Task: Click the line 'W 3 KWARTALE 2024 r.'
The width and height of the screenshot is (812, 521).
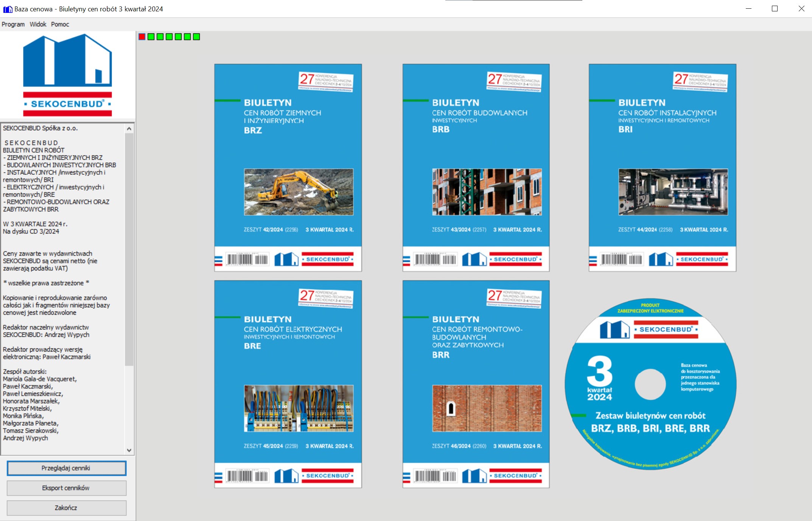Action: [x=35, y=224]
